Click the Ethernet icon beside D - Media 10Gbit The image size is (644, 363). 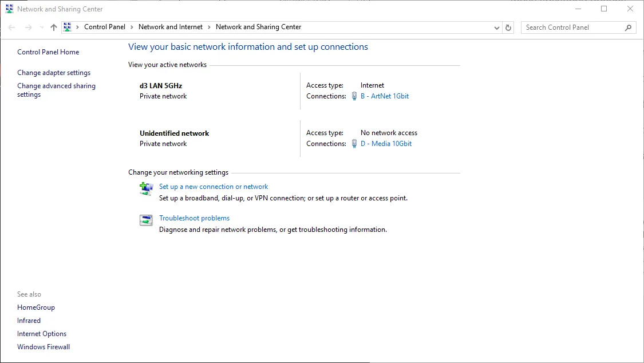pos(354,144)
